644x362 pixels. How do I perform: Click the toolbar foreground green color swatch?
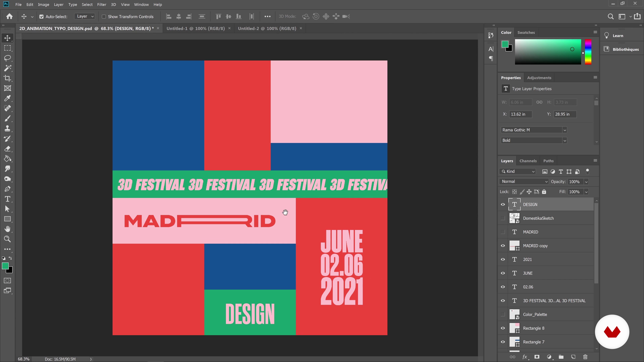tap(5, 266)
